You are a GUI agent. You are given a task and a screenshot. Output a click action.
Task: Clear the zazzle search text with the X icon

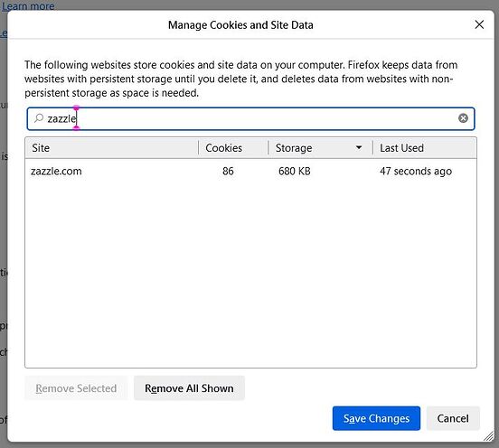[463, 118]
